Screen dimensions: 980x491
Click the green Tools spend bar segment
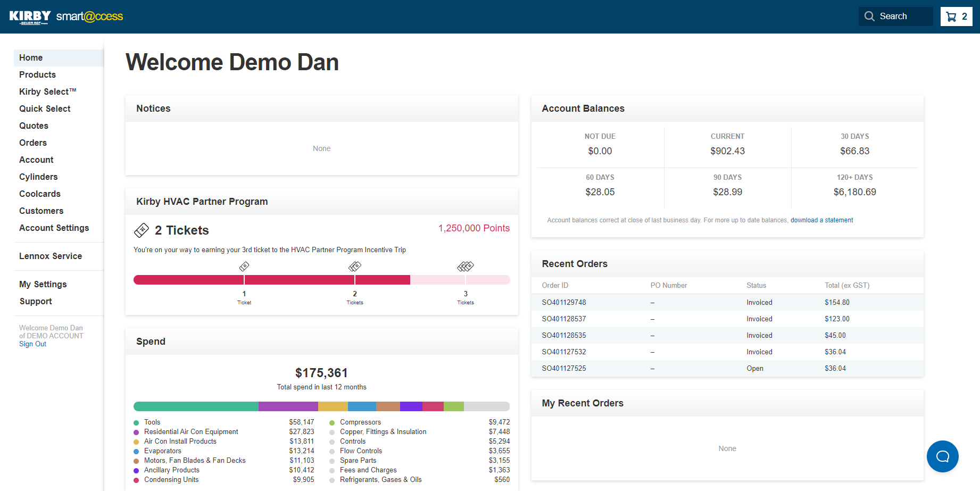click(196, 406)
